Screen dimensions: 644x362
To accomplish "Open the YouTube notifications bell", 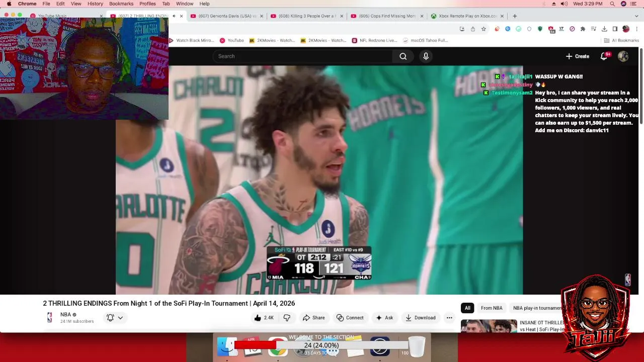I will [604, 56].
